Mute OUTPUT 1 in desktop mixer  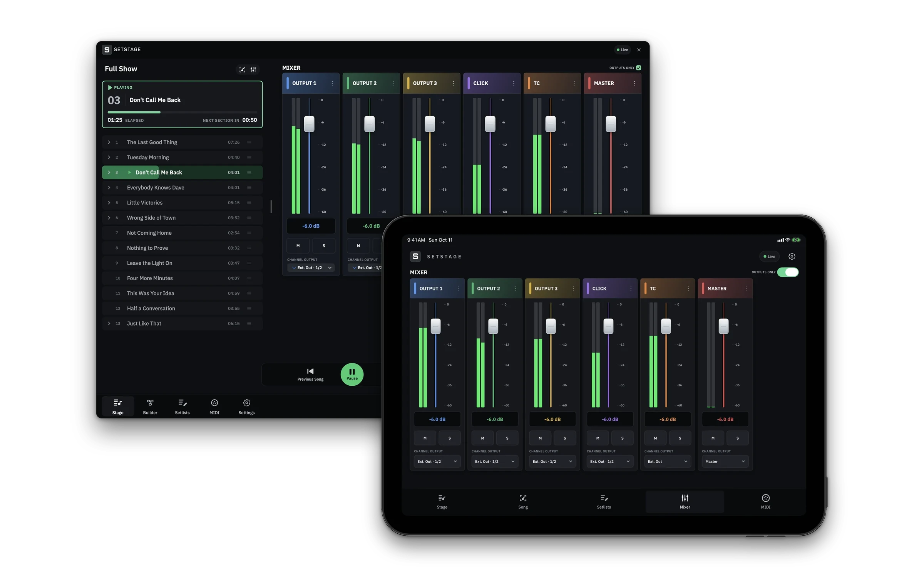point(298,246)
